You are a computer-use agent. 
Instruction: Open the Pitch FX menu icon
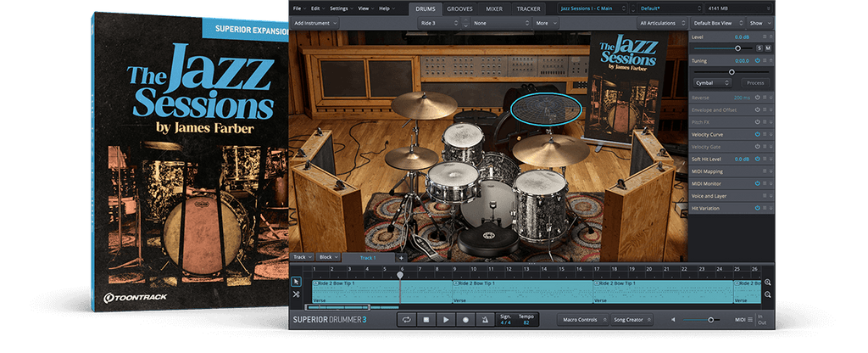click(765, 122)
